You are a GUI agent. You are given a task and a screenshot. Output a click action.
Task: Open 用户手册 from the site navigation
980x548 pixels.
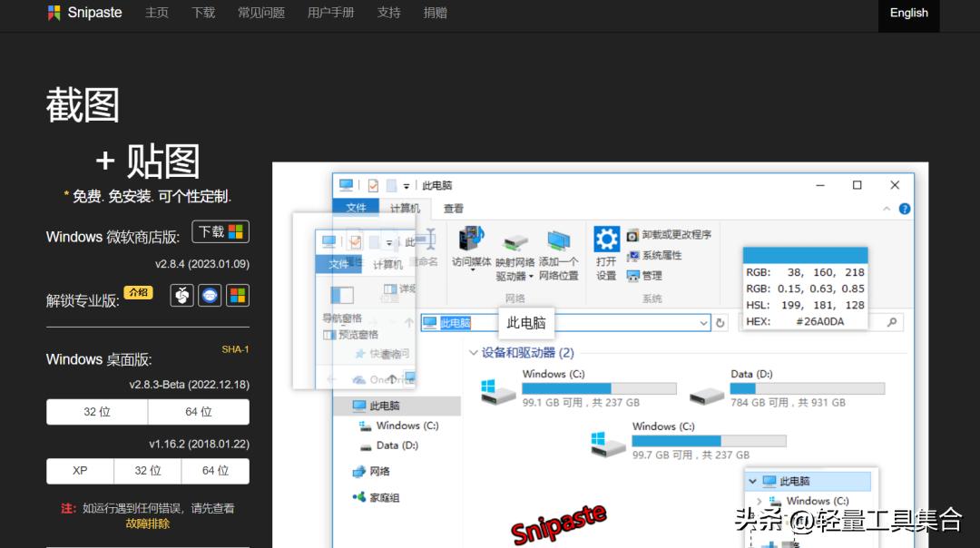click(x=330, y=13)
